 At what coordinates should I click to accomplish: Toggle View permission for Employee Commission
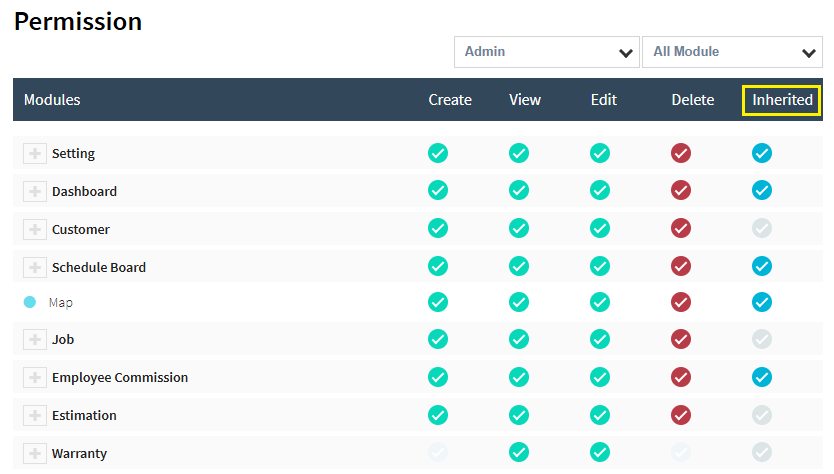tap(519, 377)
